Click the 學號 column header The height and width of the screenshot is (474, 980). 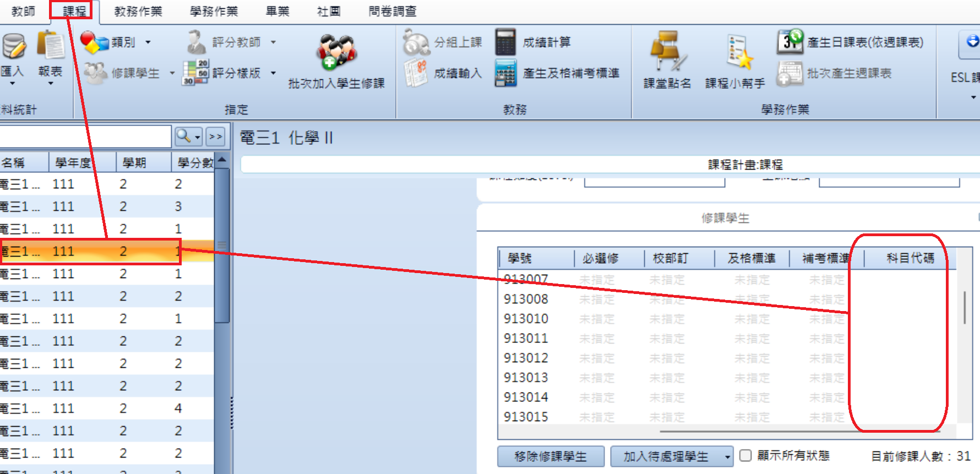(x=537, y=258)
